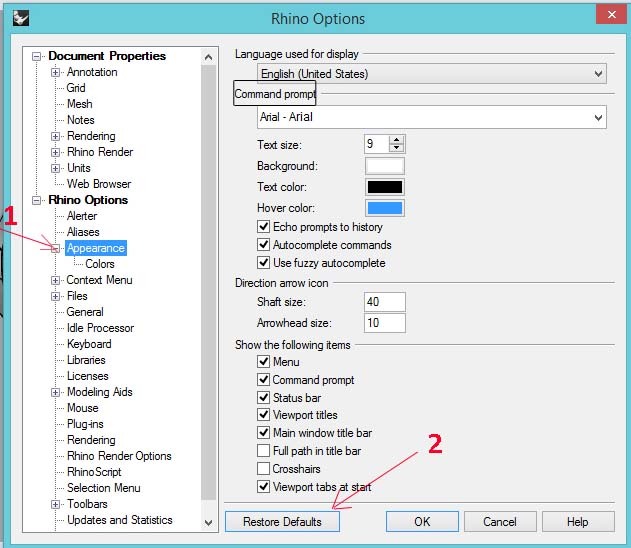The width and height of the screenshot is (631, 548).
Task: Select the Mouse options page
Action: click(x=82, y=408)
